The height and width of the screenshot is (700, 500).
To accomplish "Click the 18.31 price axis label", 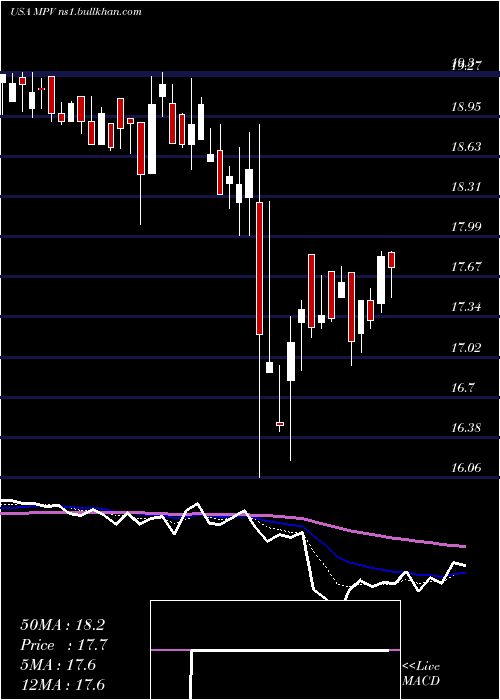I will point(467,186).
